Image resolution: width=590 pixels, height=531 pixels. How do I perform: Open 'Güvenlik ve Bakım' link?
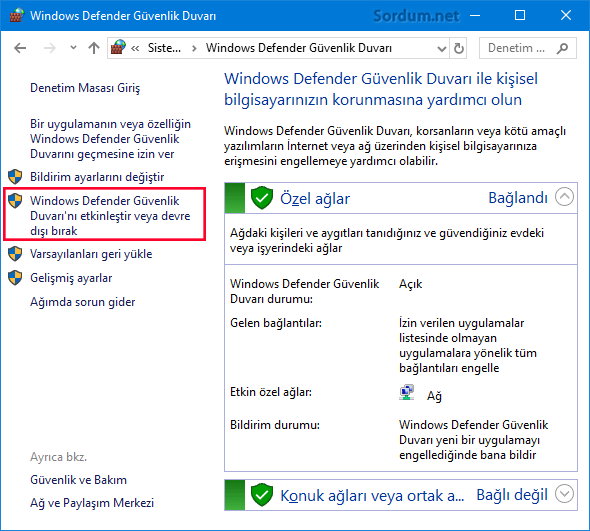(78, 480)
